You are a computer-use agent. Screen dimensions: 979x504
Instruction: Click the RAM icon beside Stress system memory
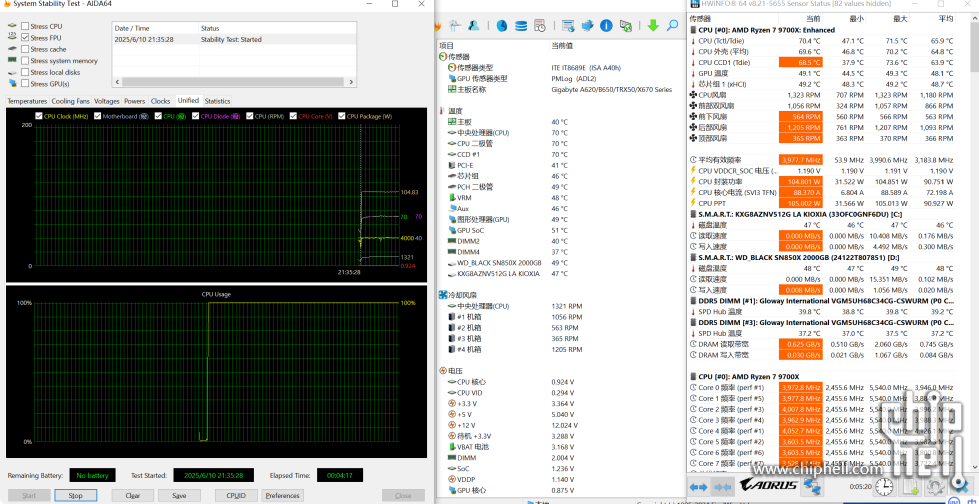click(x=12, y=61)
